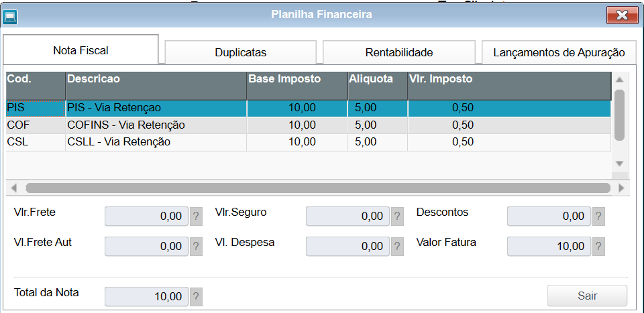This screenshot has height=313, width=644.
Task: Click the help icon beside Vl.Frete Aut field
Action: 196,247
